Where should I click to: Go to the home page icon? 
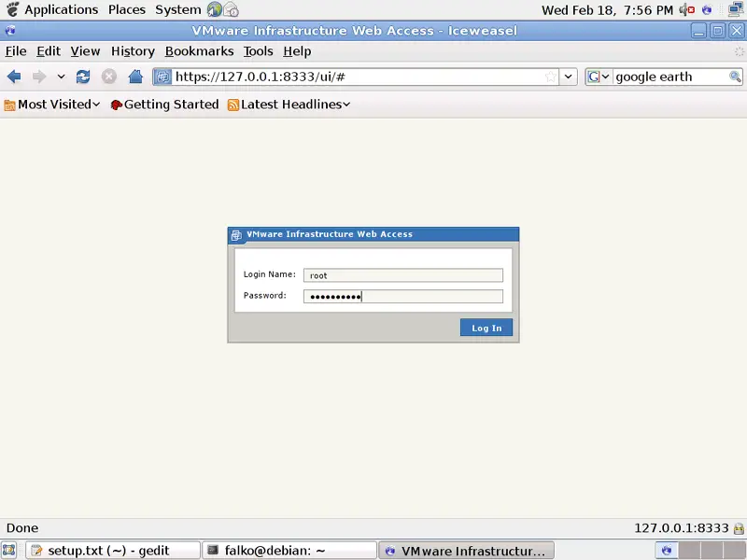pyautogui.click(x=135, y=77)
